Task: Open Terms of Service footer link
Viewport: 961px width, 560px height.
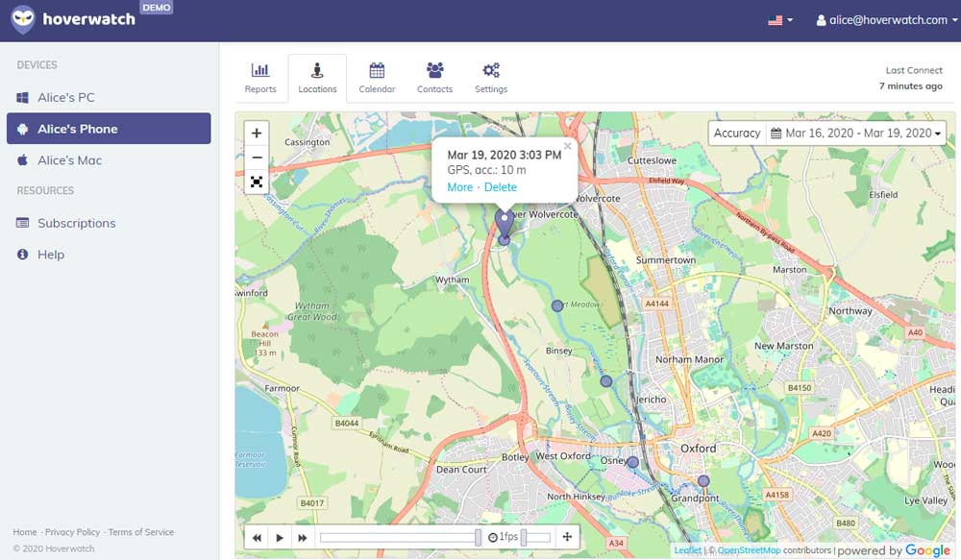Action: point(141,532)
